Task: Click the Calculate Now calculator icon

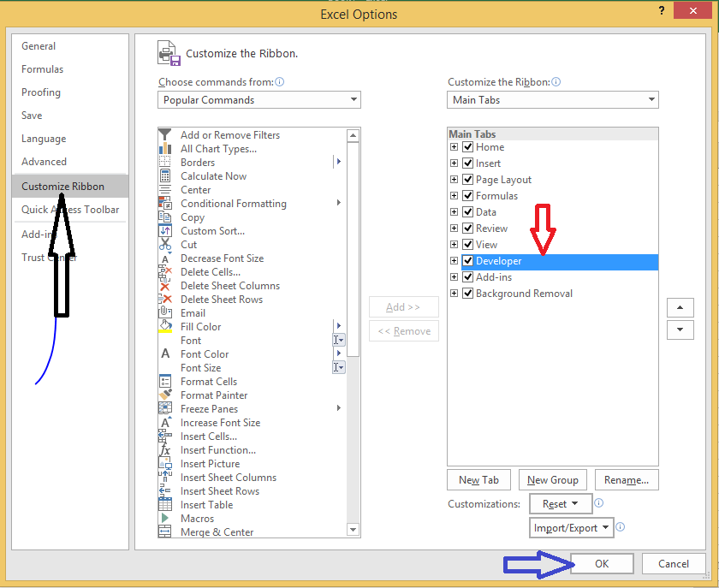Action: (164, 175)
